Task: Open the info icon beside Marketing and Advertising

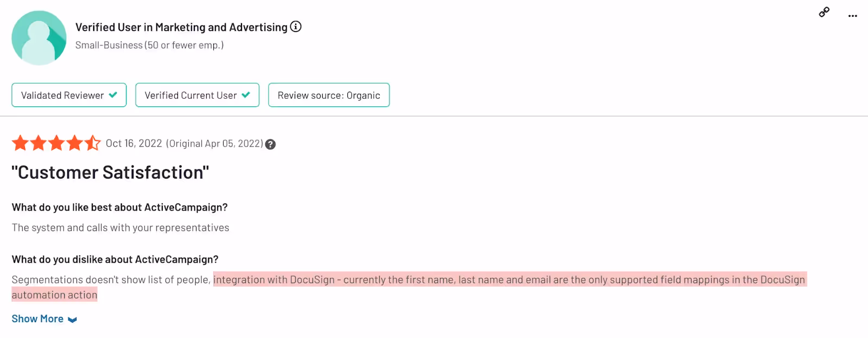Action: pyautogui.click(x=296, y=27)
